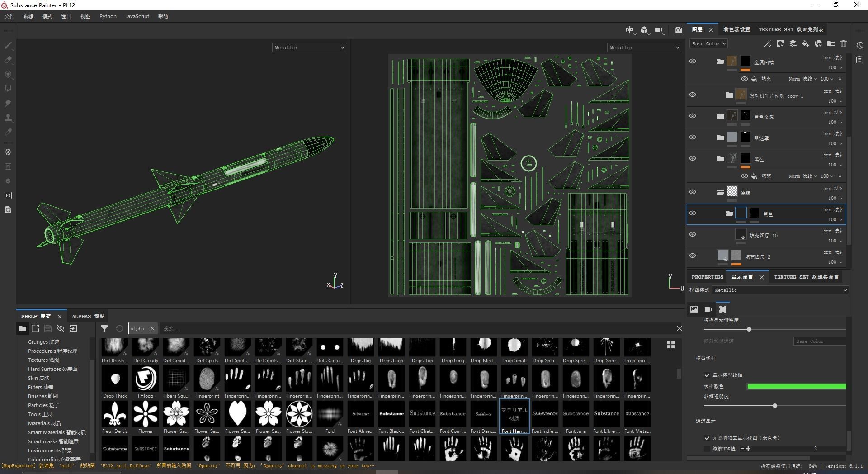The image size is (868, 474).
Task: Click the add layer icon in Layers toolbar
Action: click(793, 43)
